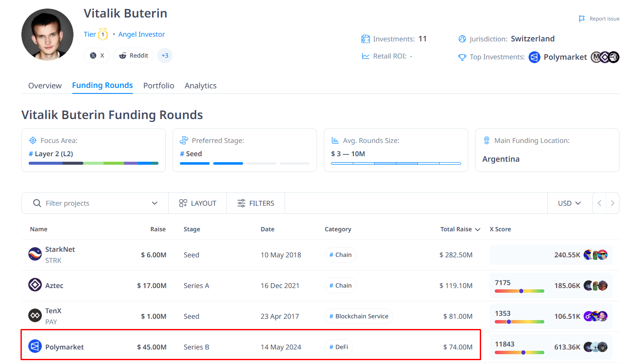Click the TenX logo icon

point(35,315)
